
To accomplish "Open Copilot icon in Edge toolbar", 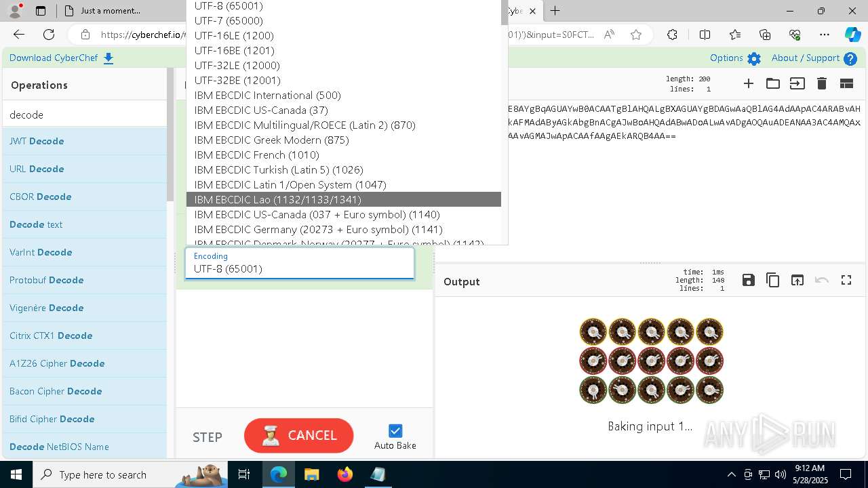I will (852, 35).
